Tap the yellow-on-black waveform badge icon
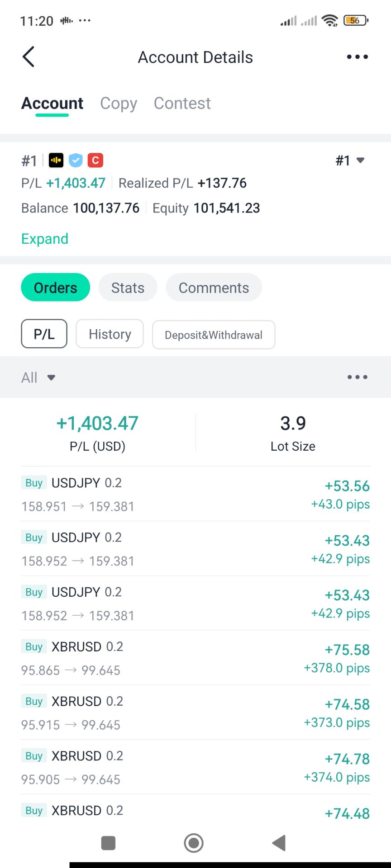This screenshot has width=391, height=868. coord(56,160)
